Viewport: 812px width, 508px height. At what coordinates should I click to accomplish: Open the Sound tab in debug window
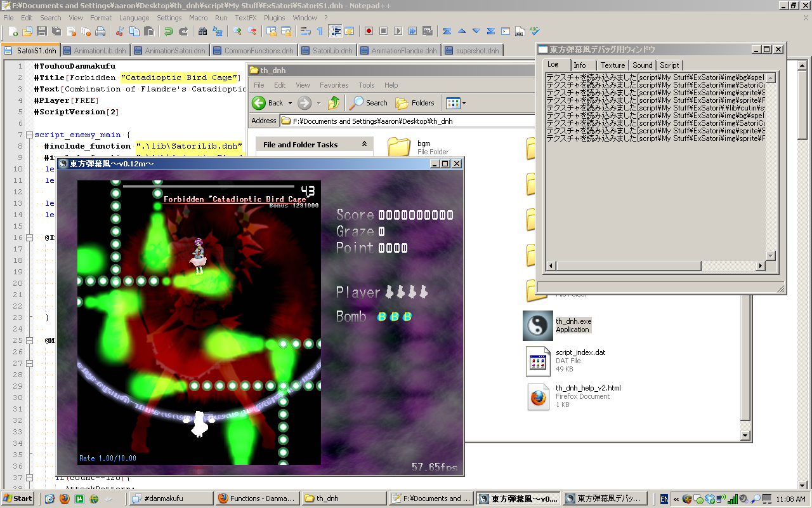pos(642,65)
